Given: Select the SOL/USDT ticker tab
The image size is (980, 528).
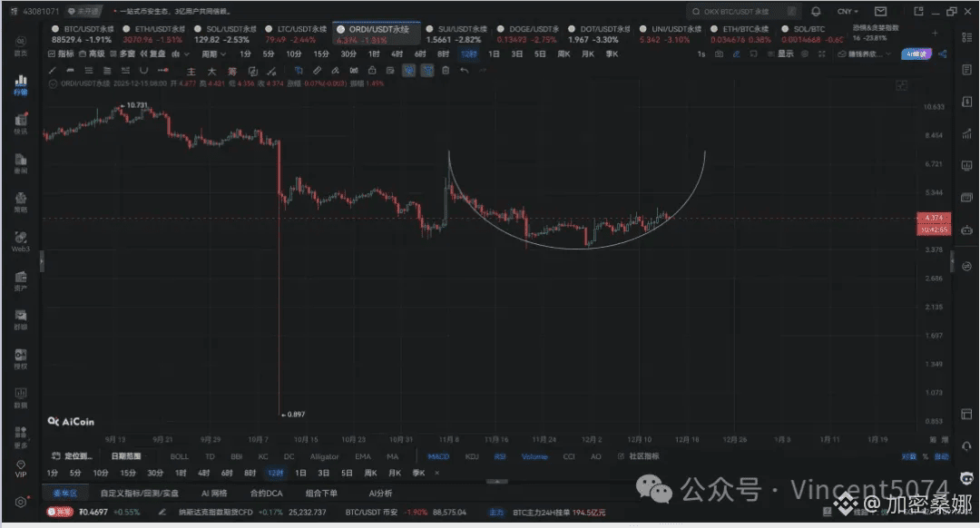Looking at the screenshot, I should [225, 34].
